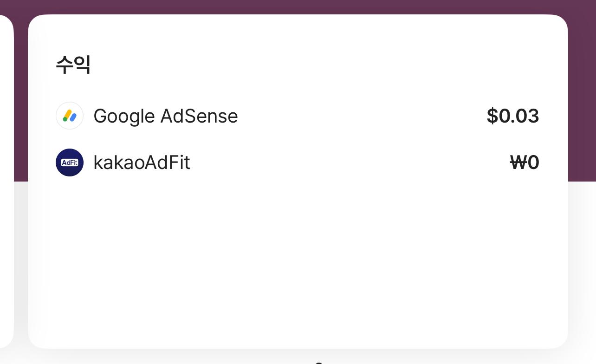Click the won symbol in AdFit amount

click(518, 162)
